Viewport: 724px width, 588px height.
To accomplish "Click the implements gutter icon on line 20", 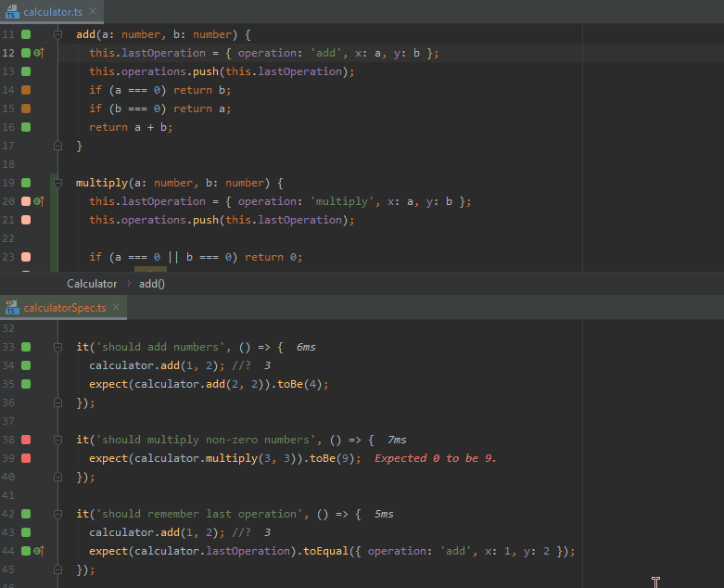I will (x=39, y=201).
